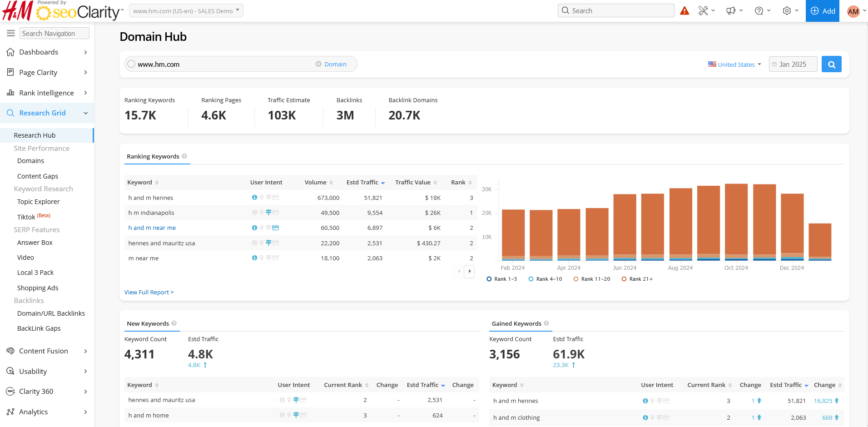Toggle the hamburger navigation menu icon
This screenshot has height=427, width=868.
pyautogui.click(x=11, y=33)
